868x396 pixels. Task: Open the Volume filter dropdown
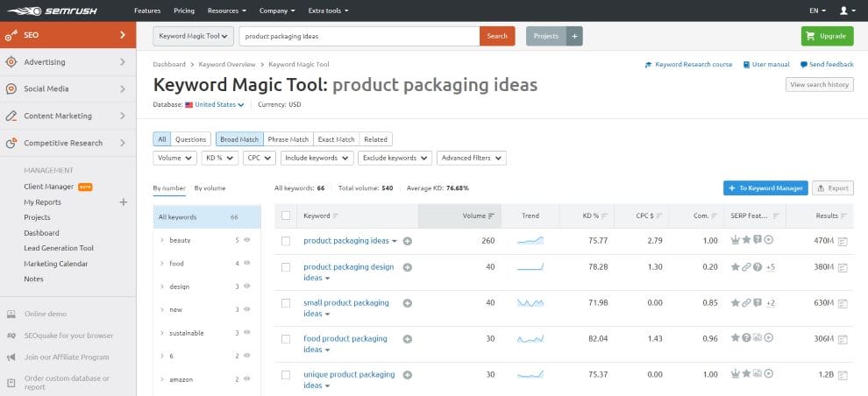tap(175, 159)
